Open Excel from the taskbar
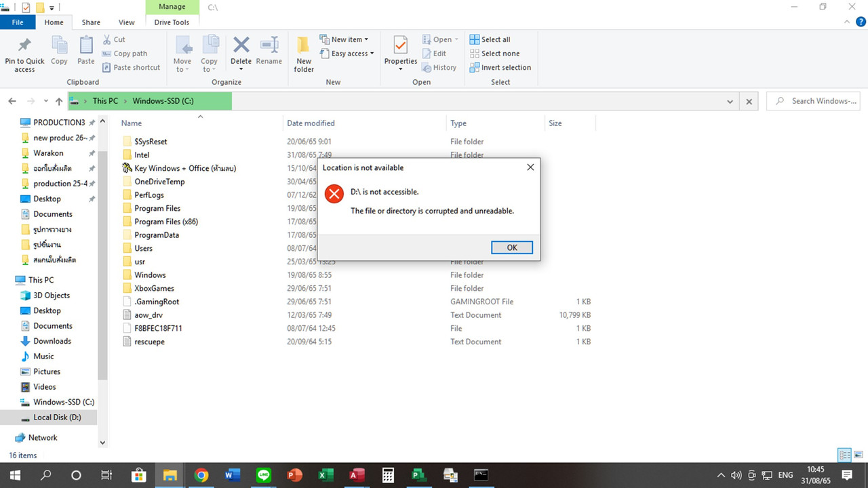Screen dimensions: 868x488 pyautogui.click(x=325, y=475)
